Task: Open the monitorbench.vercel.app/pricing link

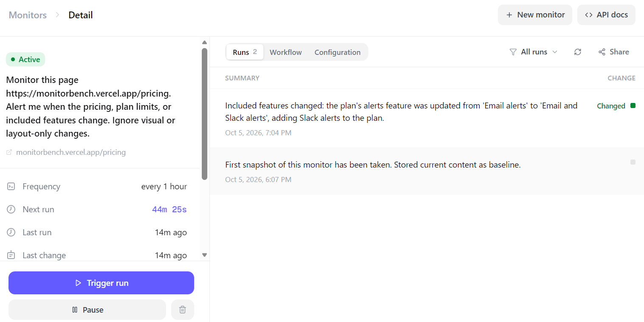Action: click(x=71, y=152)
